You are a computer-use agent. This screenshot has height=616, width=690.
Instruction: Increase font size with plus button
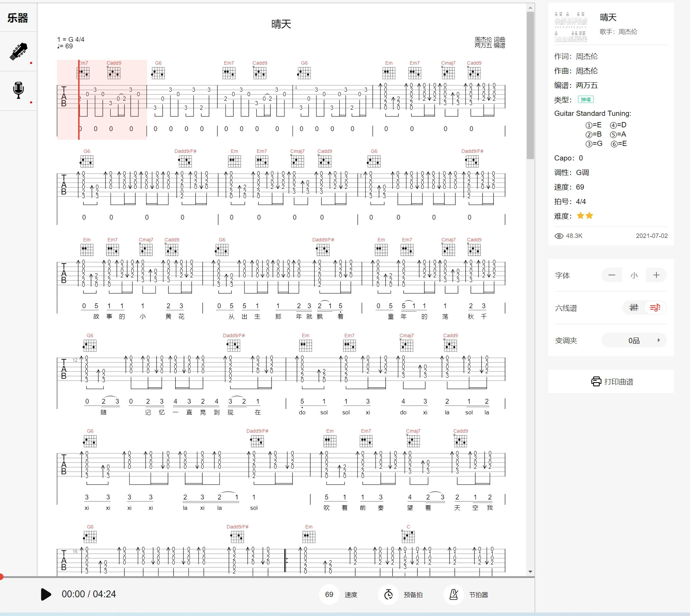tap(656, 275)
